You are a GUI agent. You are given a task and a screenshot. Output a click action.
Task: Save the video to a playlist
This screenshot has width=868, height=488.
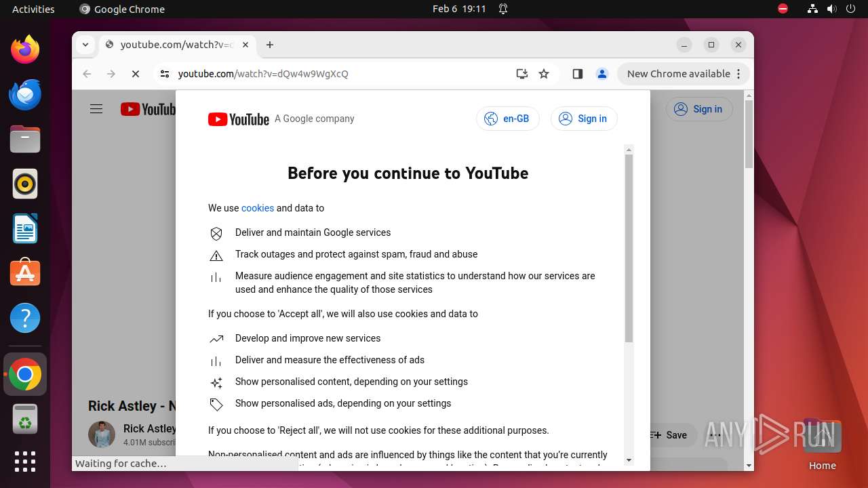[x=669, y=435]
